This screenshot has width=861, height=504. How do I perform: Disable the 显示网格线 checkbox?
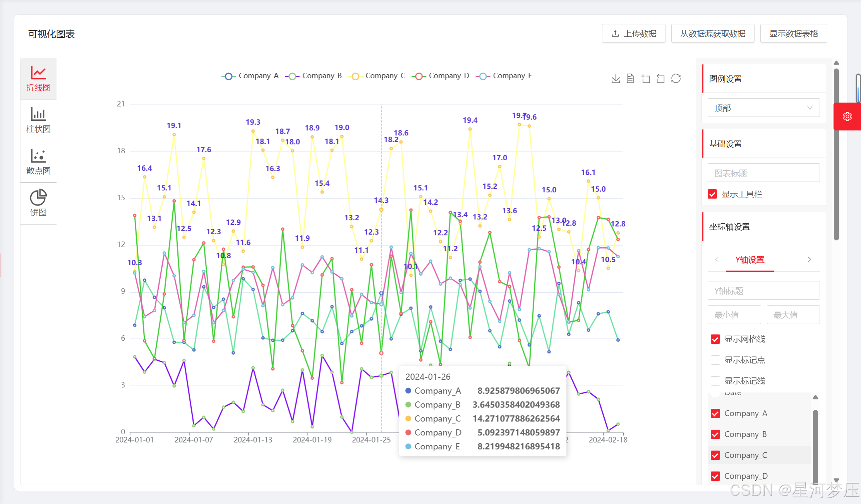pyautogui.click(x=715, y=339)
